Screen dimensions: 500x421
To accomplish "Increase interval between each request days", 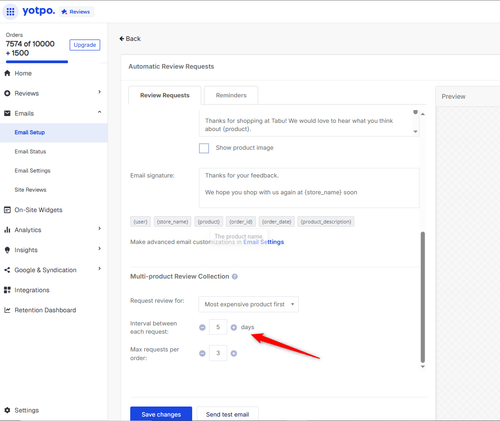I will coord(234,327).
